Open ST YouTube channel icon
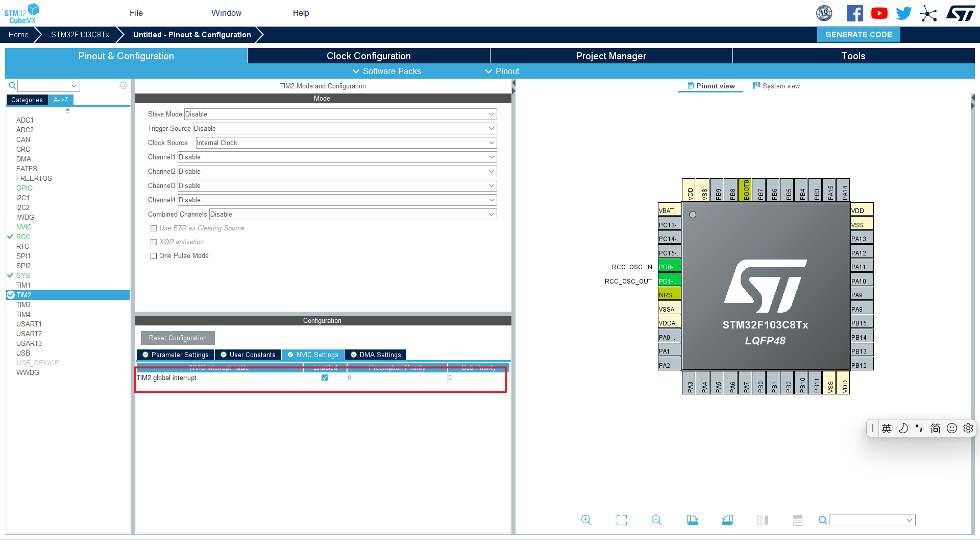 [x=879, y=13]
